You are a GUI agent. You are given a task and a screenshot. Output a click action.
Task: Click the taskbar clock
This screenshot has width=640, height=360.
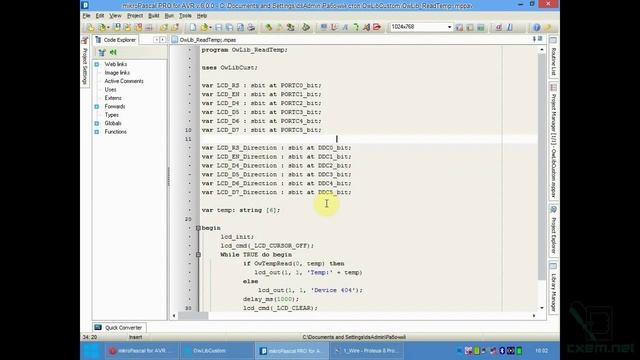[x=542, y=351]
